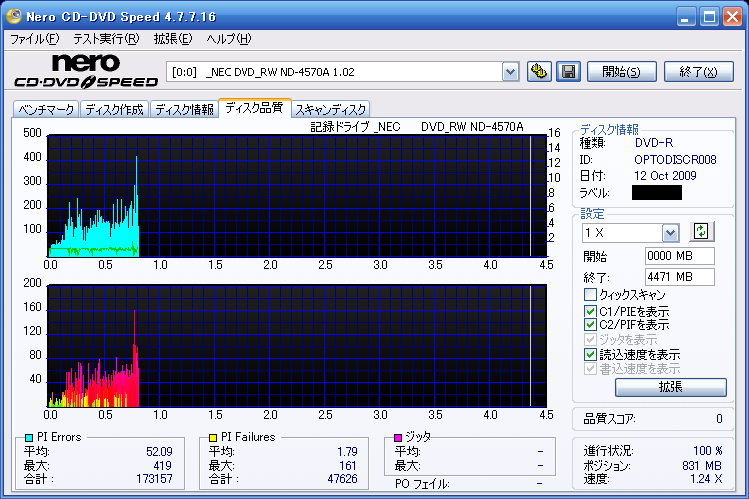Click PI Failures average 1.79
749x499 pixels.
pos(347,452)
